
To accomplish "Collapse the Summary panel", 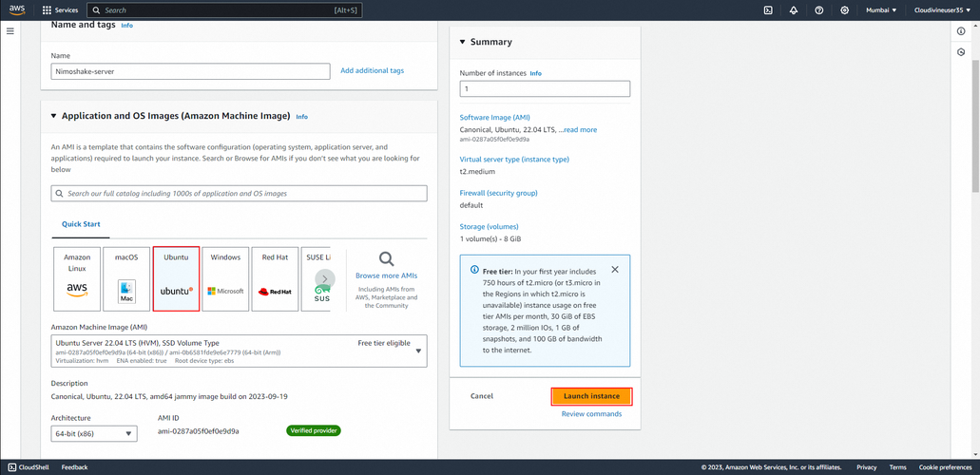I will coord(463,42).
